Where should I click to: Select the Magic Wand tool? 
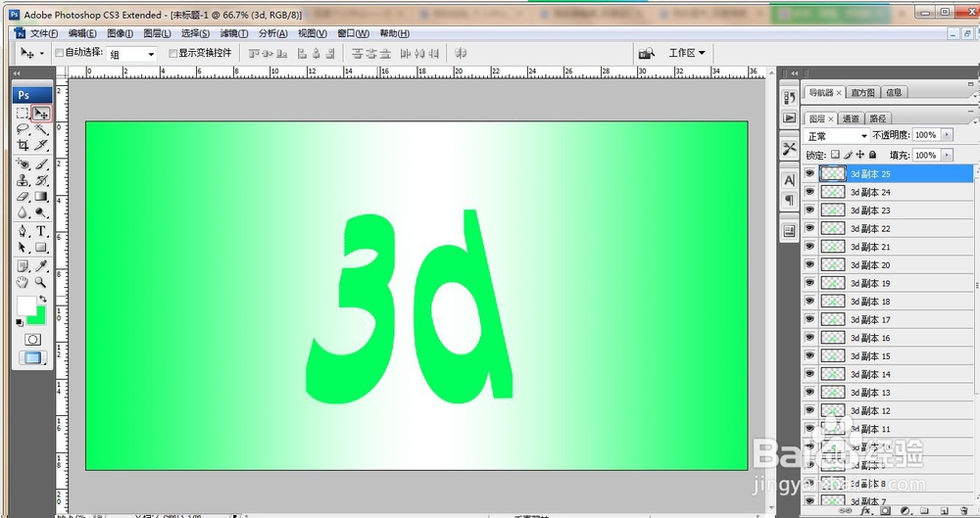click(x=41, y=129)
